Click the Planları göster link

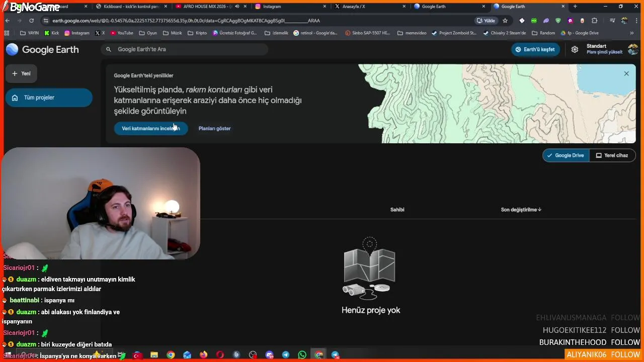click(214, 128)
